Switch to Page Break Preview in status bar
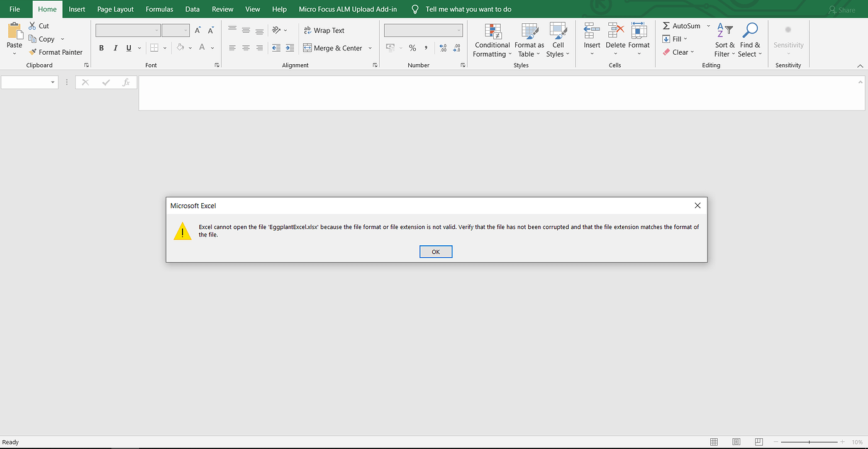868x449 pixels. (759, 442)
